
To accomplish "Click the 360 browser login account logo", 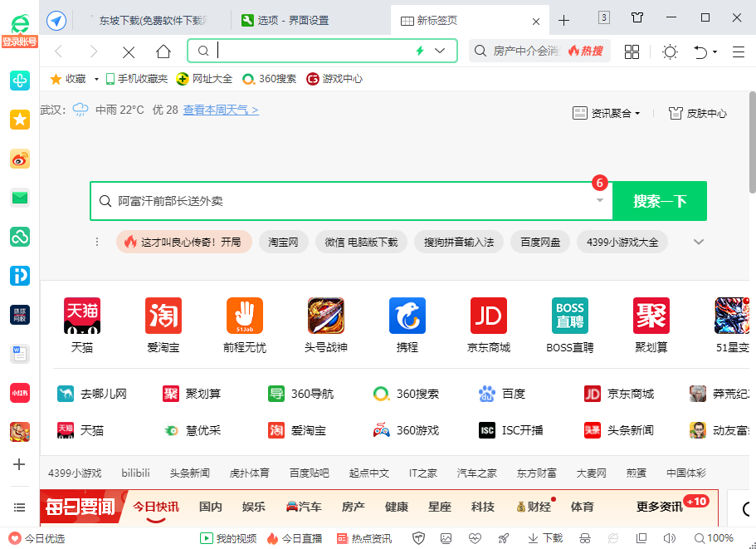I will tap(20, 30).
